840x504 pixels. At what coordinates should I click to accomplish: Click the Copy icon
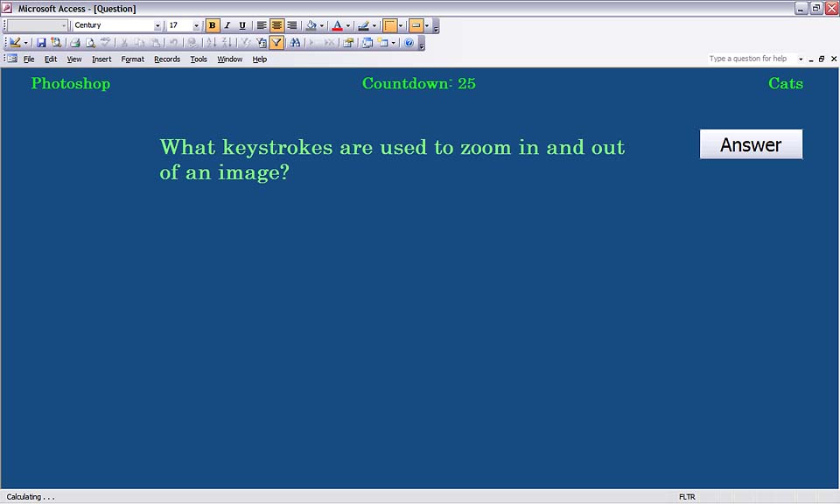click(139, 43)
